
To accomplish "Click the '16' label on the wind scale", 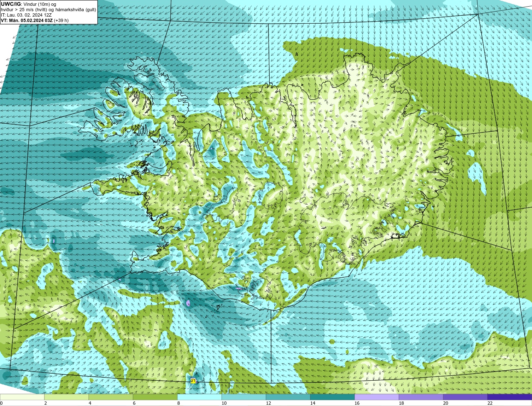I will click(357, 403).
